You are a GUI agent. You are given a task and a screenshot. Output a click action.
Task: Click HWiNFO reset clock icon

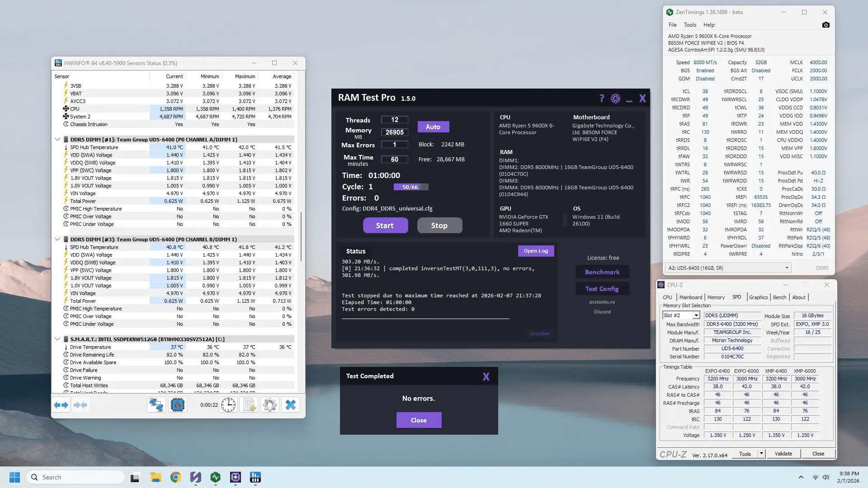228,405
